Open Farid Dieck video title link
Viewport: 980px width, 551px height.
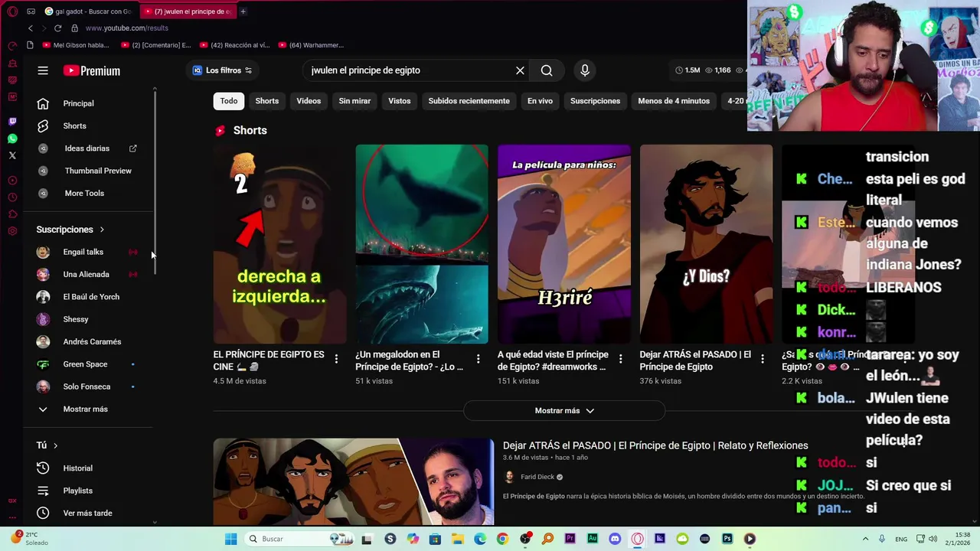pyautogui.click(x=655, y=445)
